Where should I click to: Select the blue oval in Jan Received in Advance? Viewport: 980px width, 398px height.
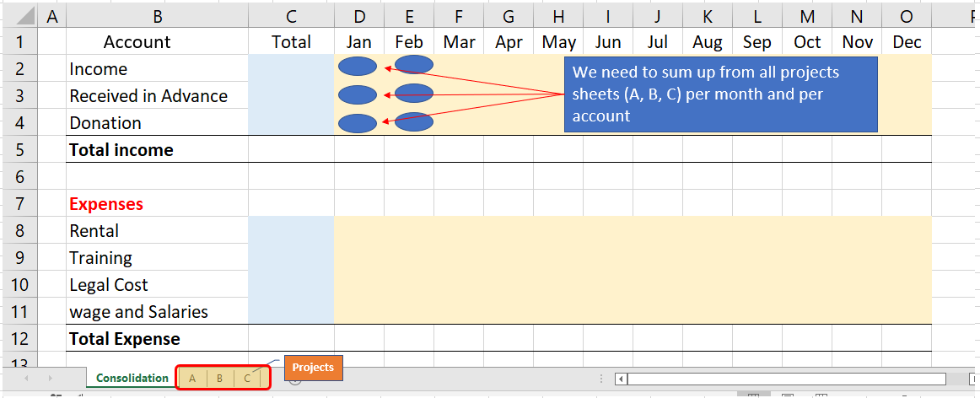coord(357,95)
